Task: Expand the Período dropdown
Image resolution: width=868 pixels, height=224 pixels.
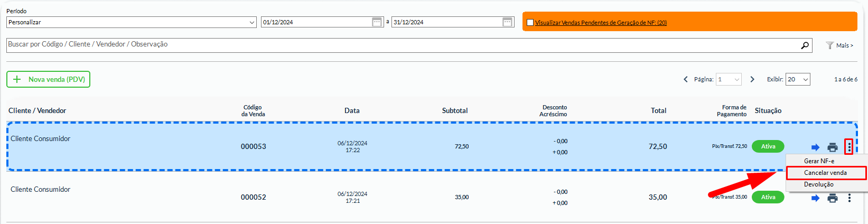Action: [x=131, y=22]
